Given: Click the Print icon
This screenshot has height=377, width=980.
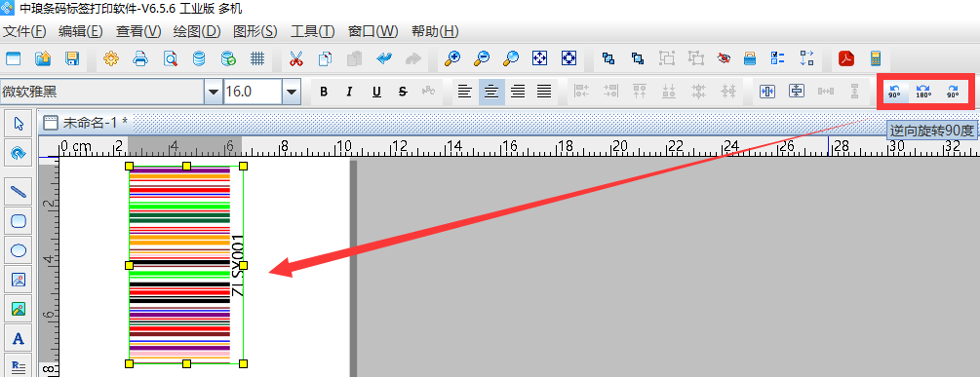Looking at the screenshot, I should pyautogui.click(x=140, y=59).
